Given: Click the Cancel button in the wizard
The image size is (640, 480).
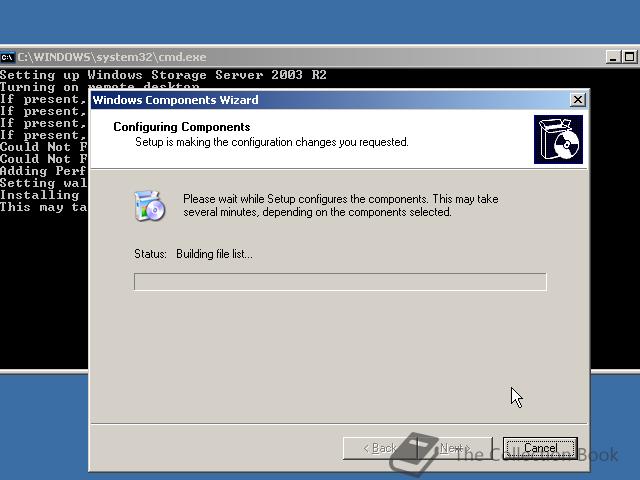Looking at the screenshot, I should tap(540, 448).
